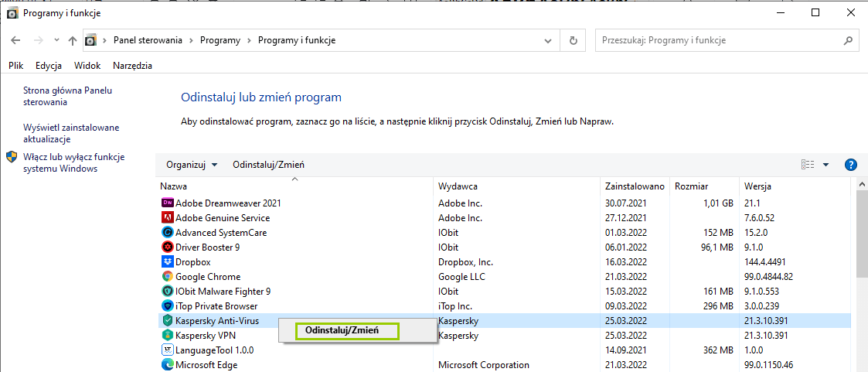Viewport: 868px width, 372px height.
Task: Open help with the blue question mark
Action: click(x=851, y=165)
